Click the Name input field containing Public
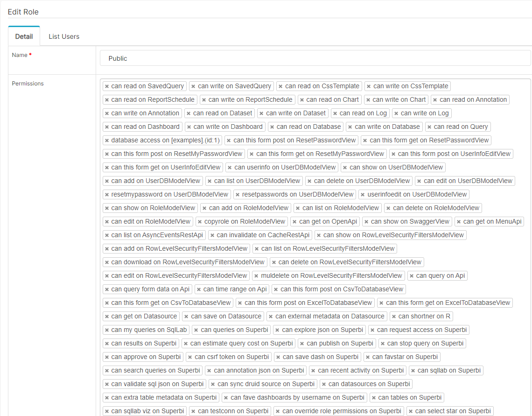 click(x=315, y=58)
